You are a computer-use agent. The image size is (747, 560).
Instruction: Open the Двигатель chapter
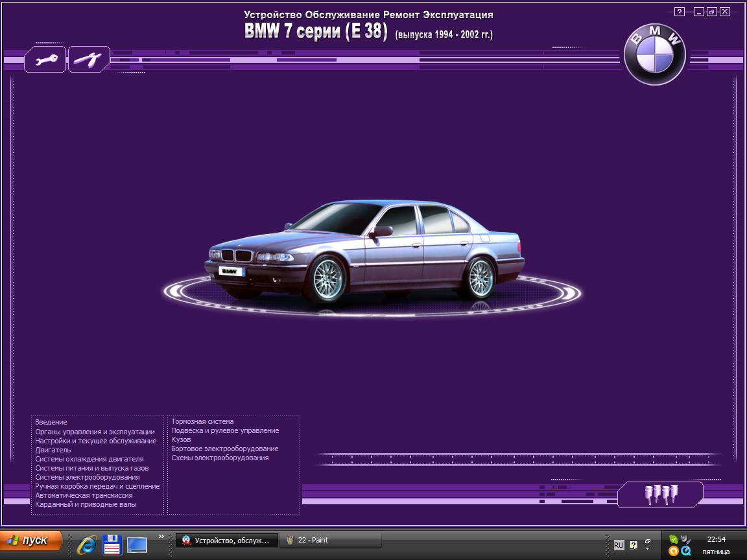53,450
